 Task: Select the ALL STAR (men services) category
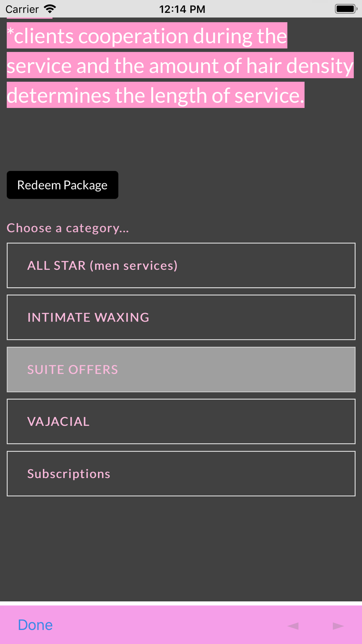(x=181, y=265)
